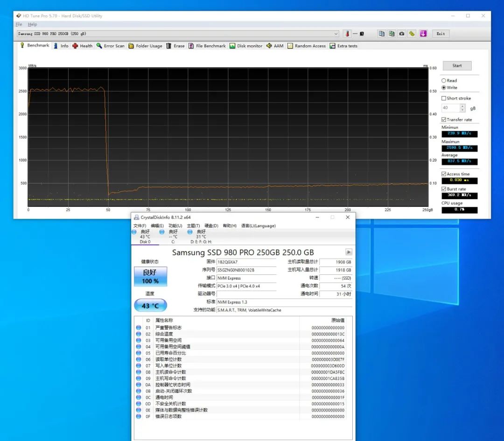The height and width of the screenshot is (441, 504).
Task: Toggle the Burst rate checkbox
Action: pos(444,189)
